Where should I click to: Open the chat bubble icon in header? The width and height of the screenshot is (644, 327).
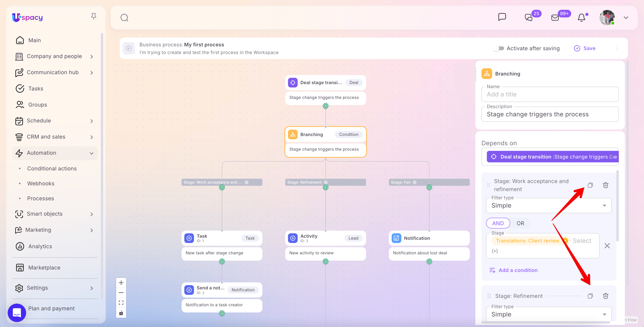pos(502,17)
